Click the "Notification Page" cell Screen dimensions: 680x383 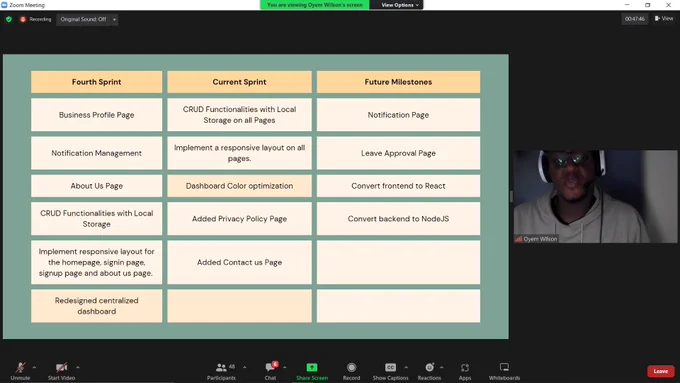[x=398, y=115]
